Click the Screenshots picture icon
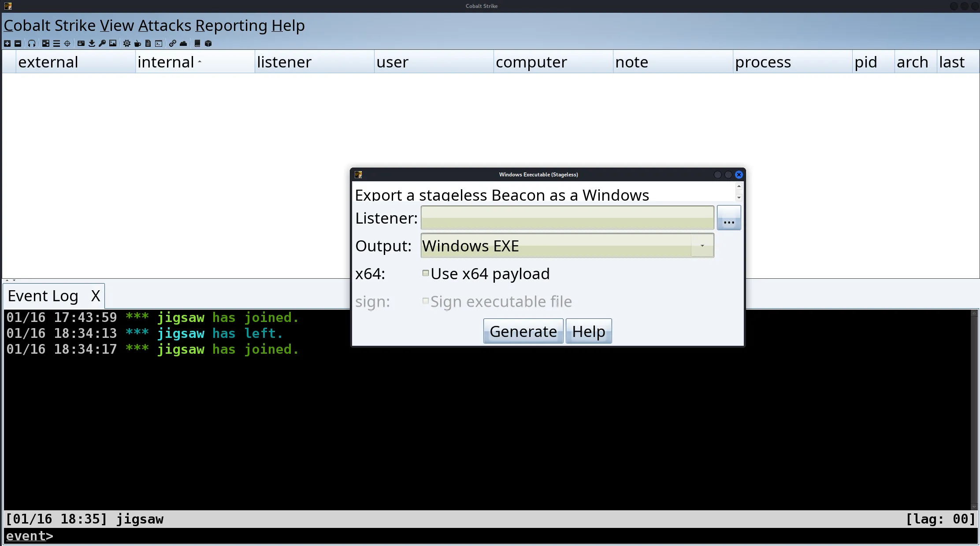Image resolution: width=980 pixels, height=546 pixels. (113, 43)
